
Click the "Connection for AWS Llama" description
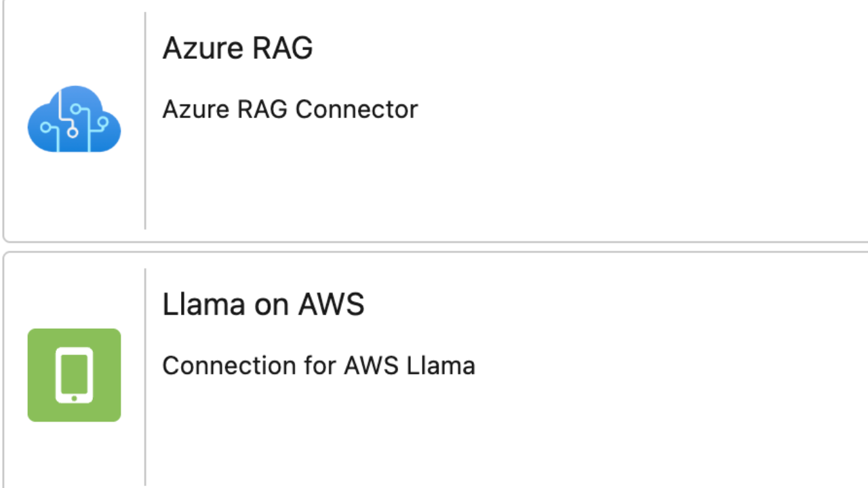tap(318, 366)
